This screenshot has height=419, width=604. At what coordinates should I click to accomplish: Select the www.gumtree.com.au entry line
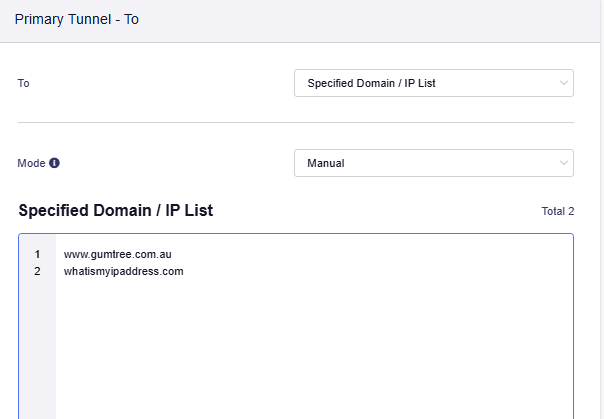[117, 255]
